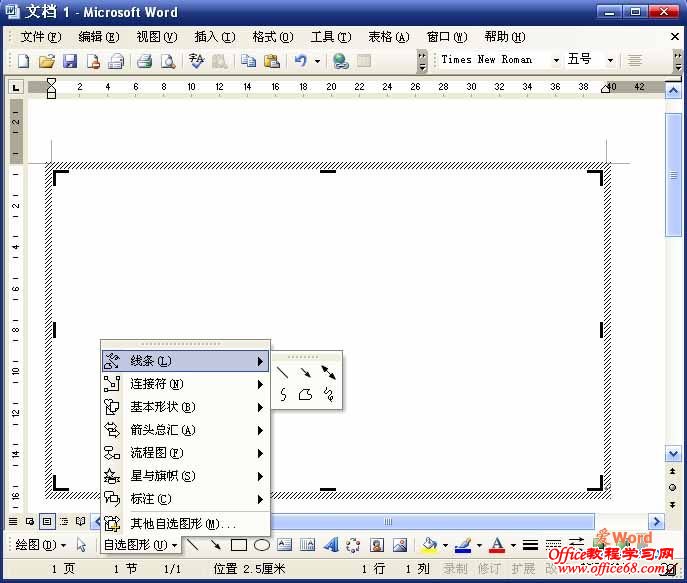Click the vertical scrollbar down arrow
This screenshot has width=687, height=583.
click(673, 453)
